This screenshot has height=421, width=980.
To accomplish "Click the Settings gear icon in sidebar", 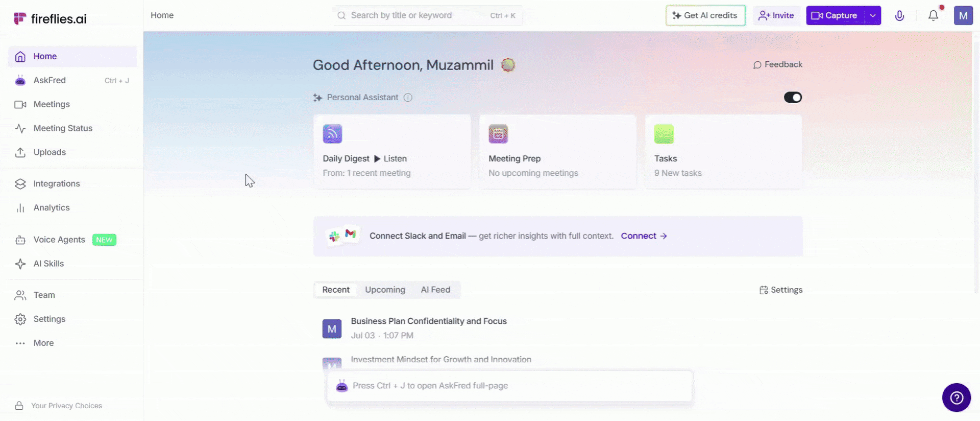I will [x=20, y=319].
